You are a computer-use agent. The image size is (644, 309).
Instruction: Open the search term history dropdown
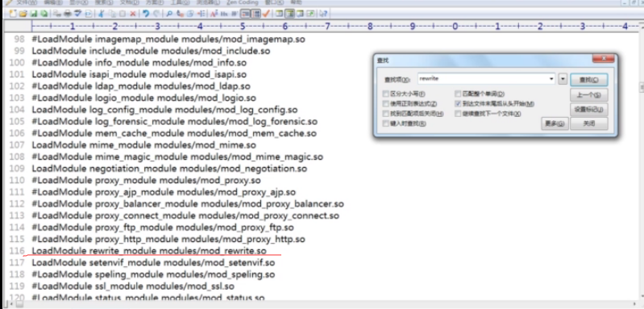point(552,79)
